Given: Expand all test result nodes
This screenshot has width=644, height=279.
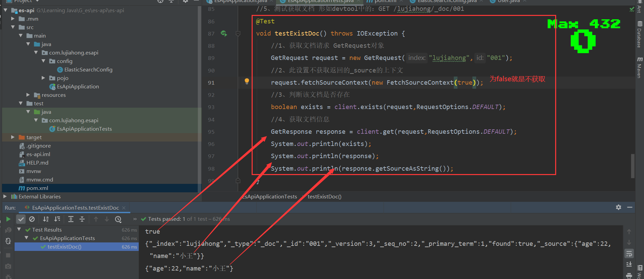Looking at the screenshot, I should click(x=71, y=219).
